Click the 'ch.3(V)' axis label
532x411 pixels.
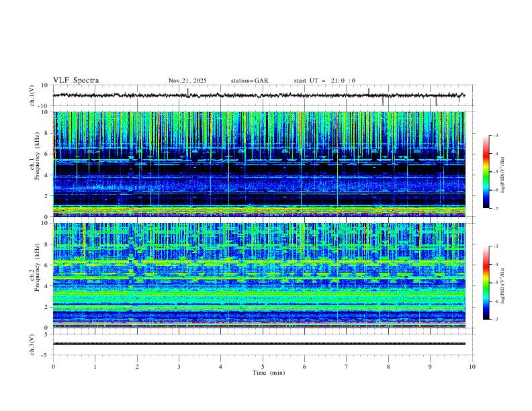32,345
